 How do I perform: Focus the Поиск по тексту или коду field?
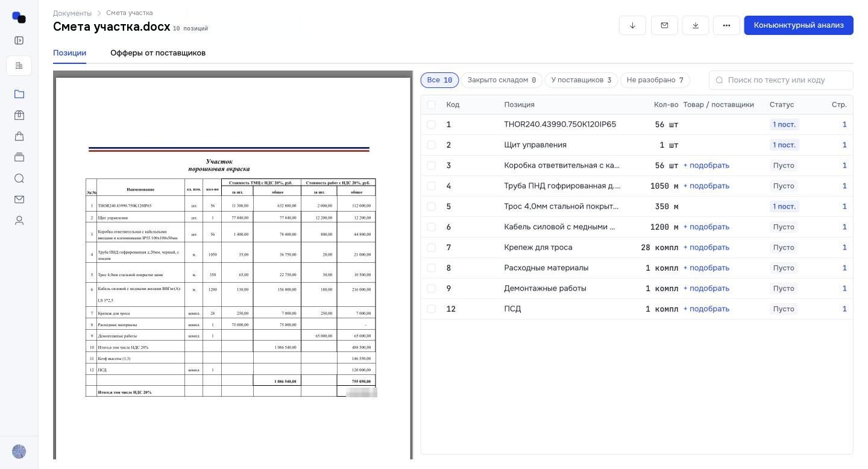coord(781,80)
